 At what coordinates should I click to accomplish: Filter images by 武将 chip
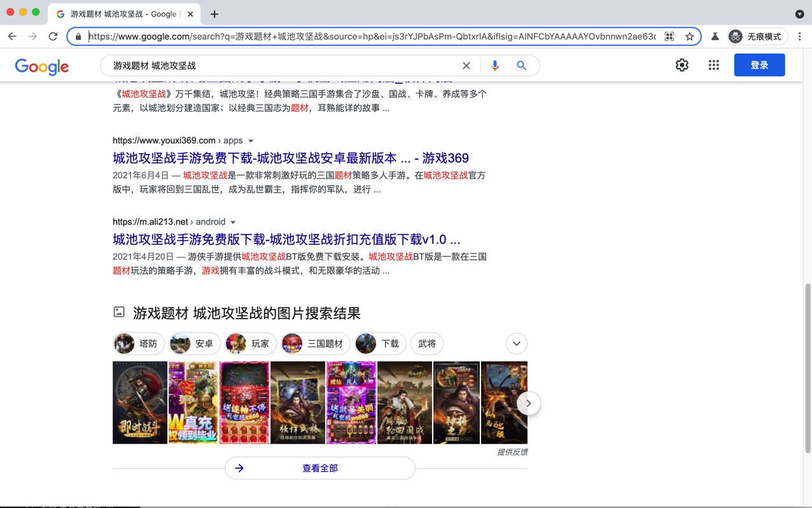(x=427, y=344)
